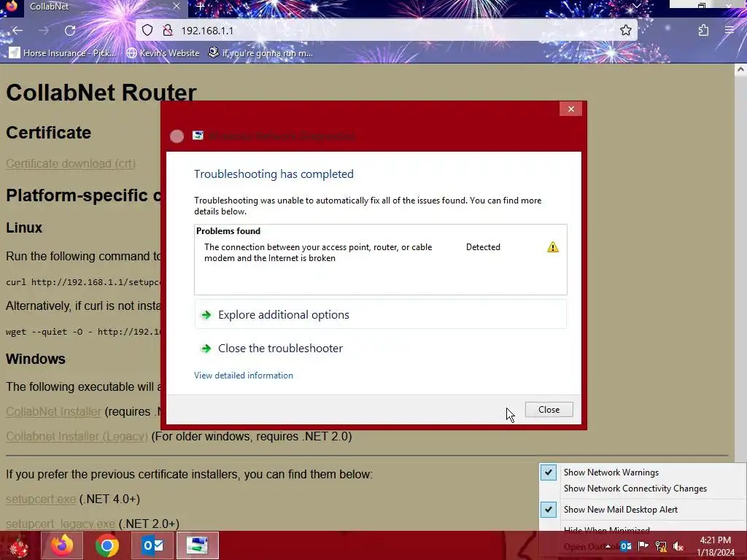
Task: Click the Windows Network Diagnostics title icon
Action: (198, 136)
